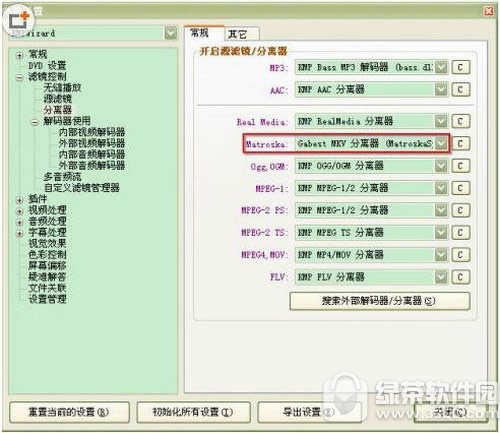The image size is (500, 433).
Task: Click the C button beside AAC splitter
Action: click(461, 89)
